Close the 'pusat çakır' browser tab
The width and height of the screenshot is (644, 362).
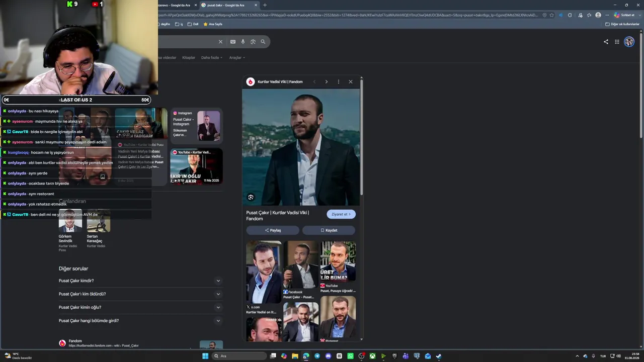(x=256, y=5)
